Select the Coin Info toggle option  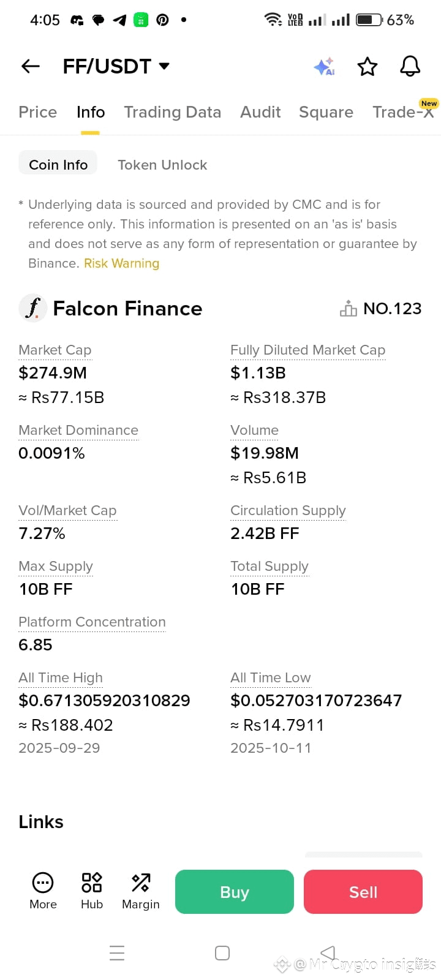(x=58, y=165)
